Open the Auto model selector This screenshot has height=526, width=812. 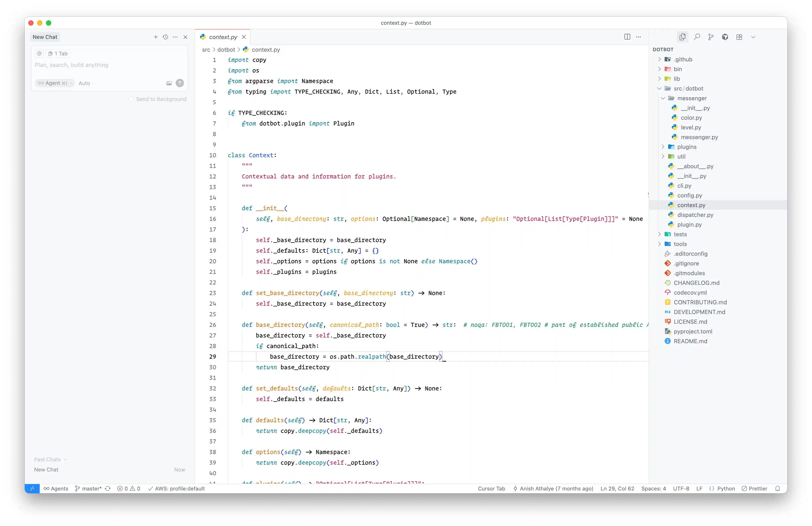[86, 83]
